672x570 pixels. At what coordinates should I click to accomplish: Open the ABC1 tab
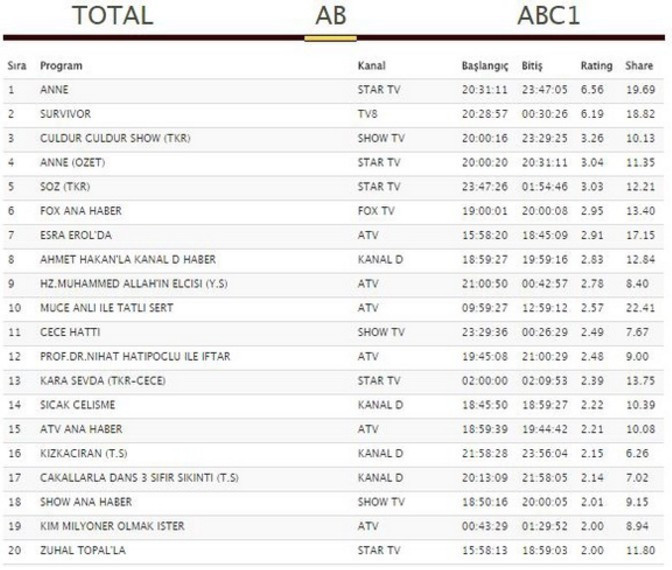[549, 15]
